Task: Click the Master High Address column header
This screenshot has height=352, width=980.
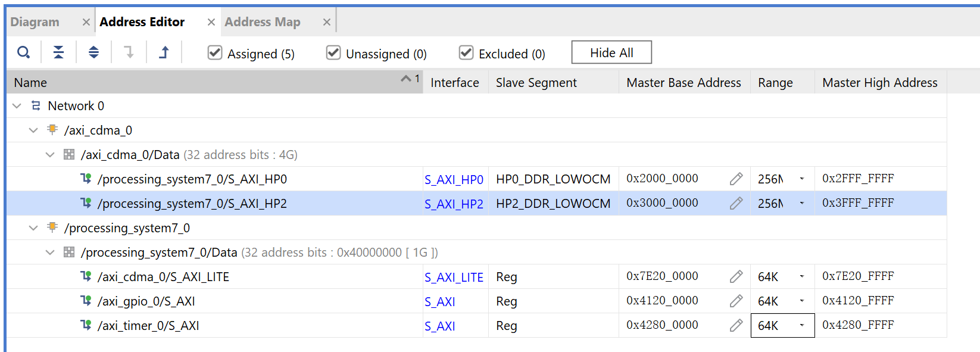Action: 881,82
